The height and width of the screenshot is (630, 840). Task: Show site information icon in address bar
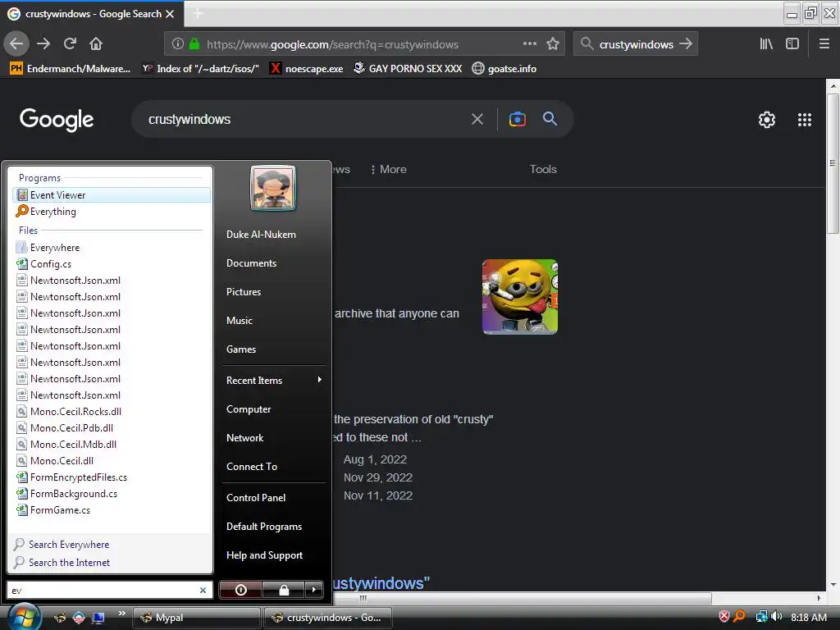tap(178, 44)
